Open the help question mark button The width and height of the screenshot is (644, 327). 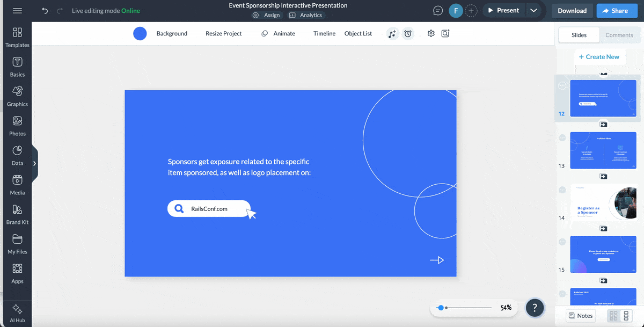pyautogui.click(x=535, y=308)
